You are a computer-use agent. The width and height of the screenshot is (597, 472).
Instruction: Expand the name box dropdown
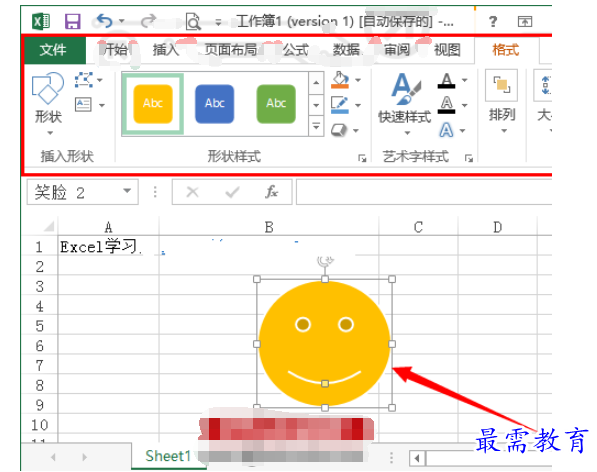coord(128,191)
